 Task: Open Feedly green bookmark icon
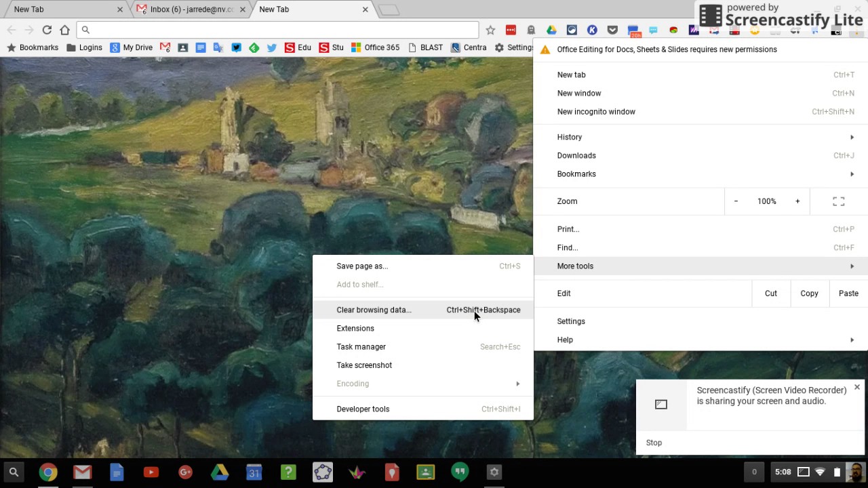254,47
